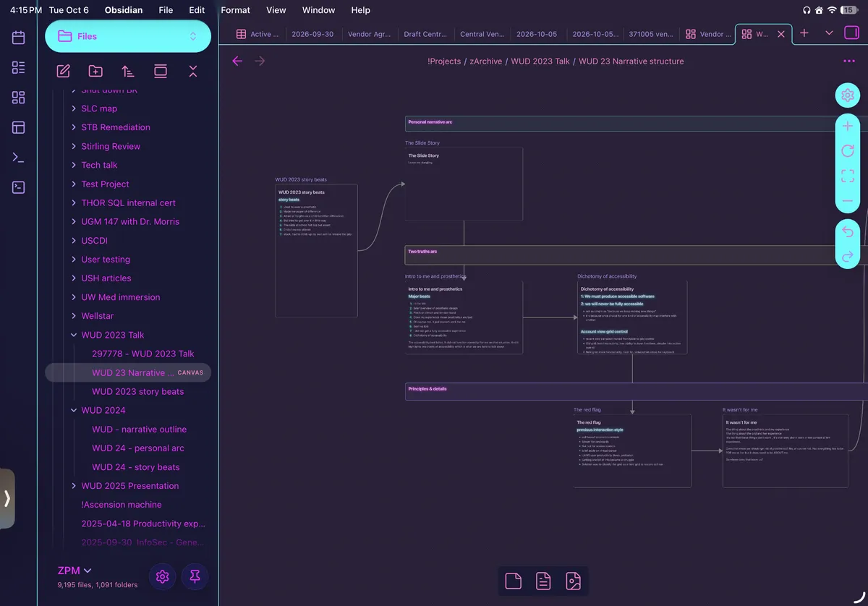Zoom out on the canvas

[848, 201]
